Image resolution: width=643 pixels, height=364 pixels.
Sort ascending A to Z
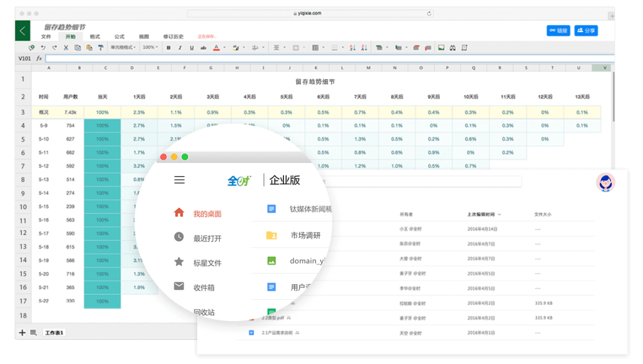coord(352,48)
